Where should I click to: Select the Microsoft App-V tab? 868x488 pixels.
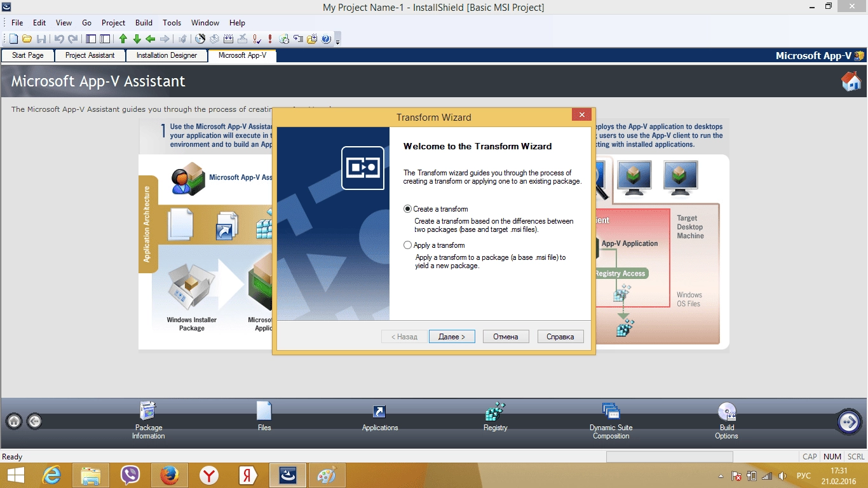(242, 55)
